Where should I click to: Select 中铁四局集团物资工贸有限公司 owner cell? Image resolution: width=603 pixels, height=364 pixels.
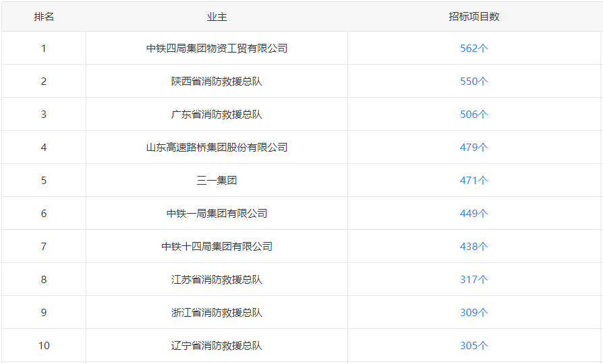[217, 49]
